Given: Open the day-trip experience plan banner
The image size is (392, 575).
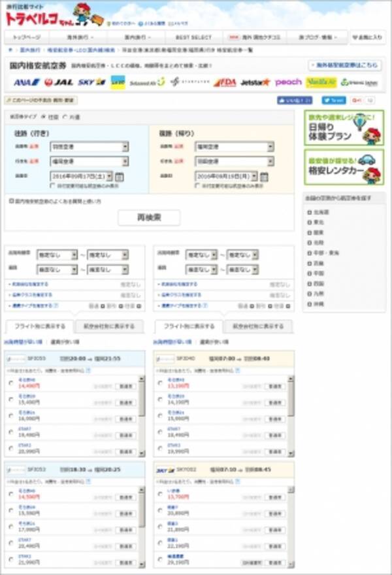Looking at the screenshot, I should pos(344,128).
